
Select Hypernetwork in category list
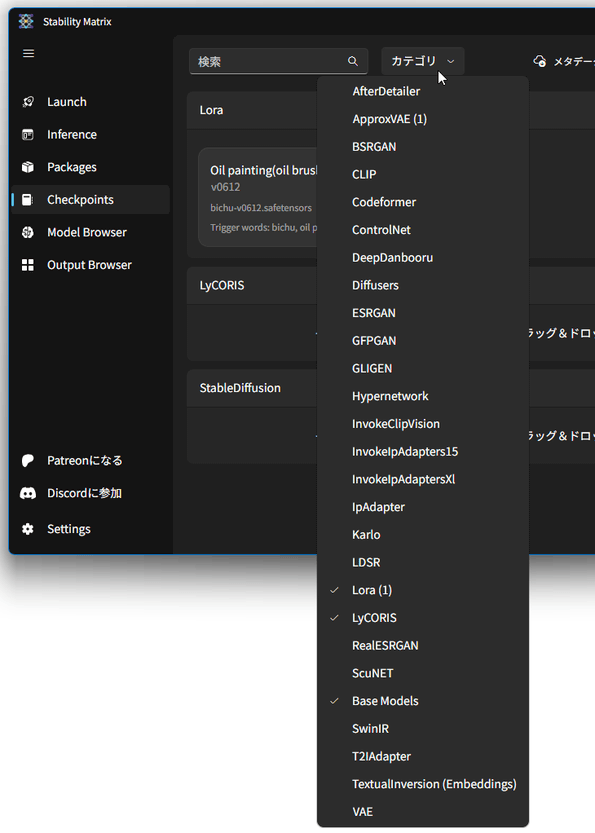coord(423,396)
